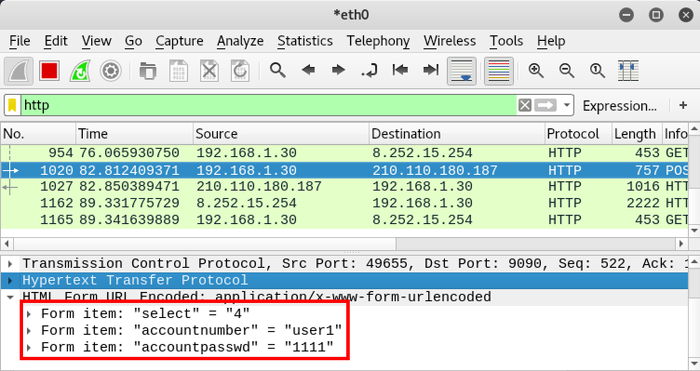Sort by the Length column header
The height and width of the screenshot is (371, 700).
tap(637, 134)
